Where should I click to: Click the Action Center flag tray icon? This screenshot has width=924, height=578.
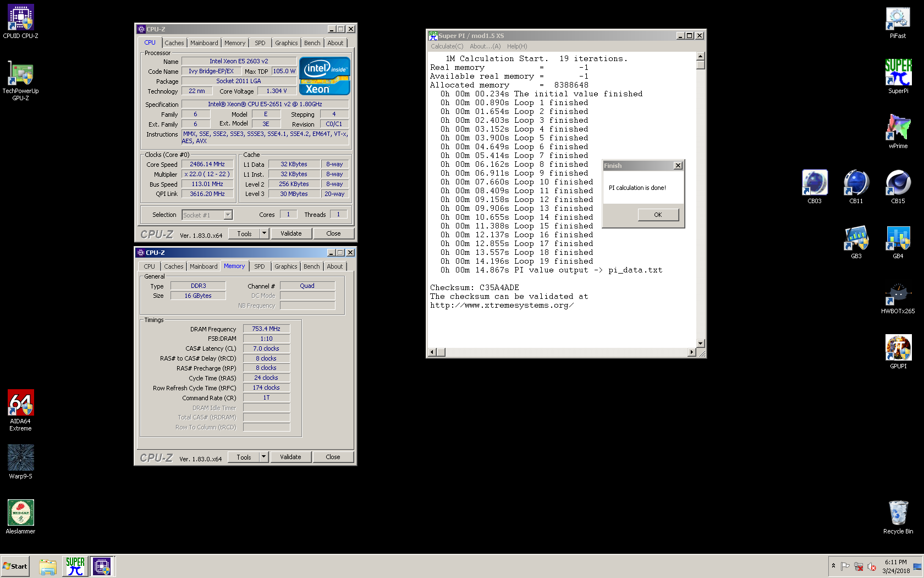(x=845, y=566)
